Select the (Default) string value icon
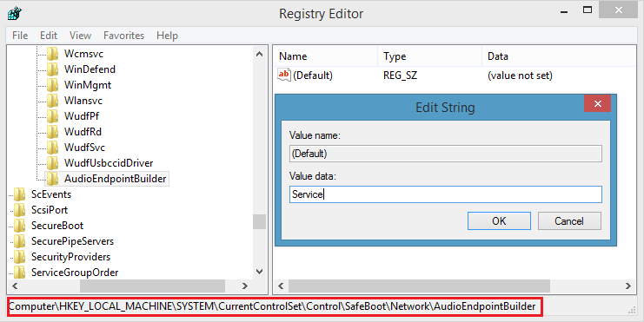Screen dimensions: 644x322 pyautogui.click(x=284, y=75)
